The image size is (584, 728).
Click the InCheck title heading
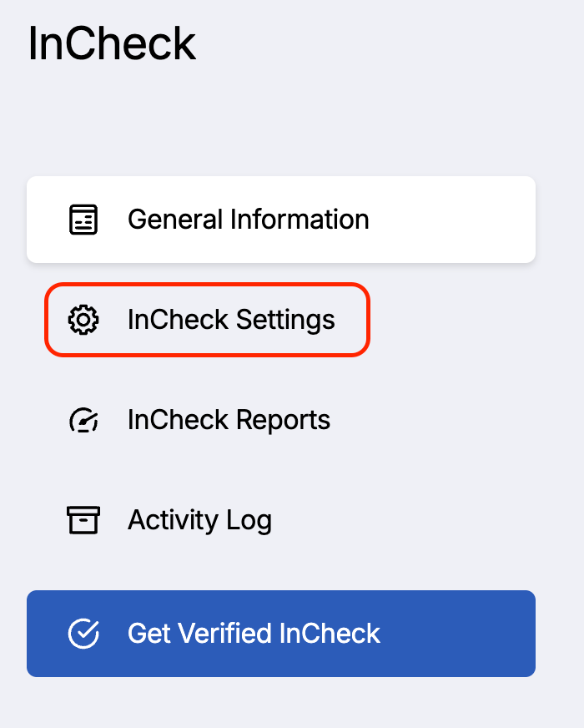click(112, 43)
